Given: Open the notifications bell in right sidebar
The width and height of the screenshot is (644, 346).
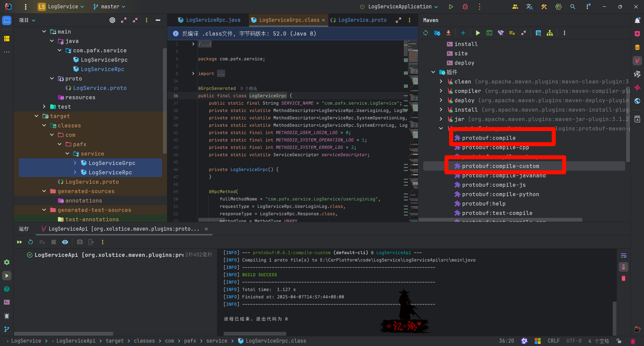Looking at the screenshot, I should pos(637,20).
